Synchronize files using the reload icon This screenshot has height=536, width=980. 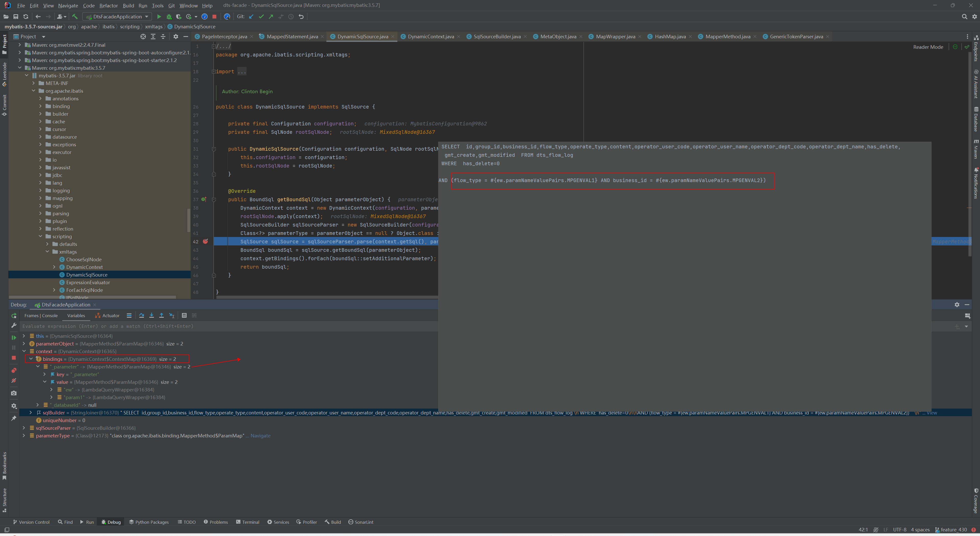pyautogui.click(x=26, y=17)
